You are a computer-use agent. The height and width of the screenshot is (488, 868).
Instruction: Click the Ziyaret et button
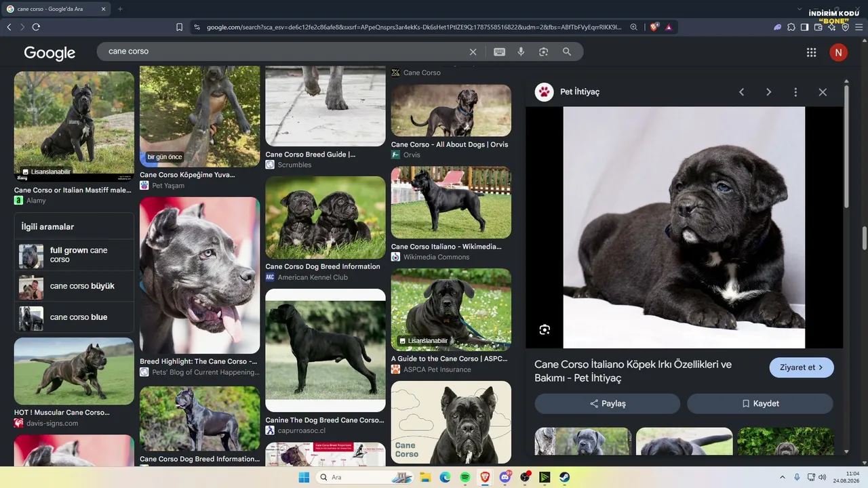tap(802, 367)
